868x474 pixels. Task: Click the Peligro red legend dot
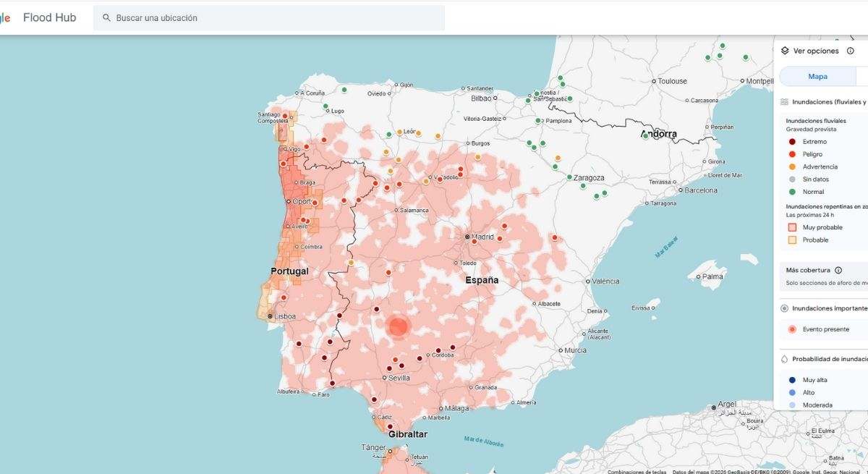[792, 154]
